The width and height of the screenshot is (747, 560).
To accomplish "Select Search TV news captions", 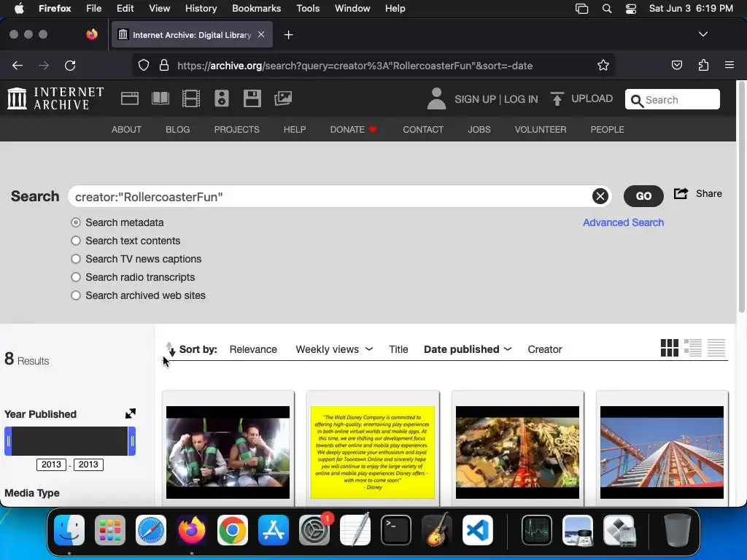I will pos(76,259).
